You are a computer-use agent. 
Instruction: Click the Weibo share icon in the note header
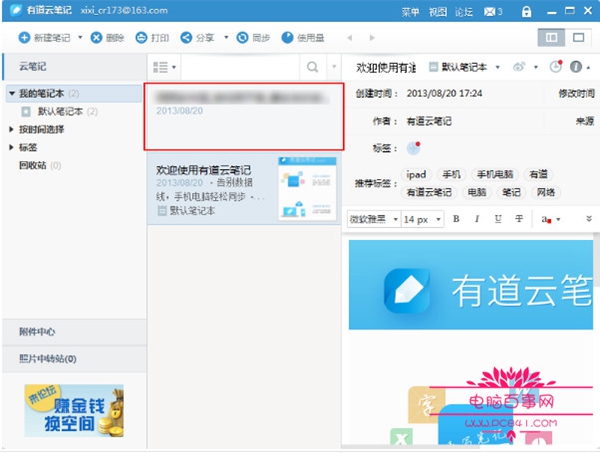(x=519, y=67)
